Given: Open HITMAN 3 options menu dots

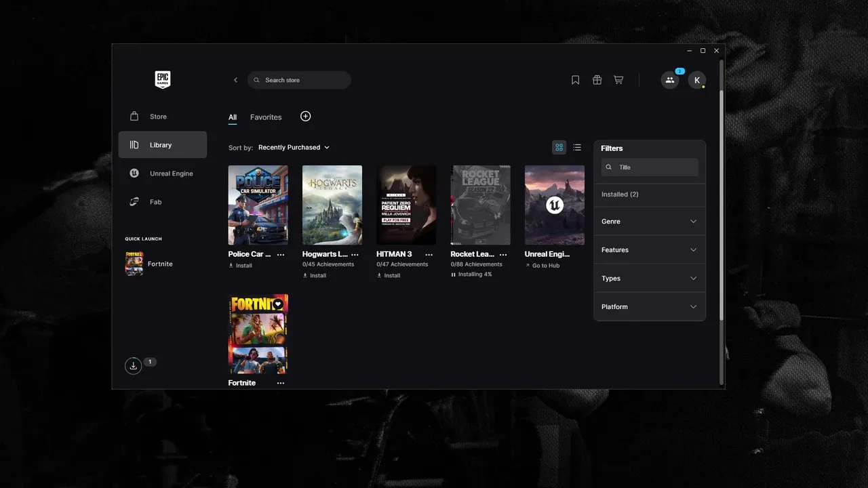Looking at the screenshot, I should coord(429,255).
